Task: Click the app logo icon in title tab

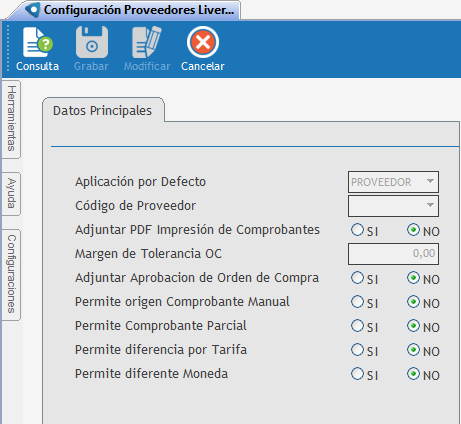Action: pyautogui.click(x=33, y=10)
